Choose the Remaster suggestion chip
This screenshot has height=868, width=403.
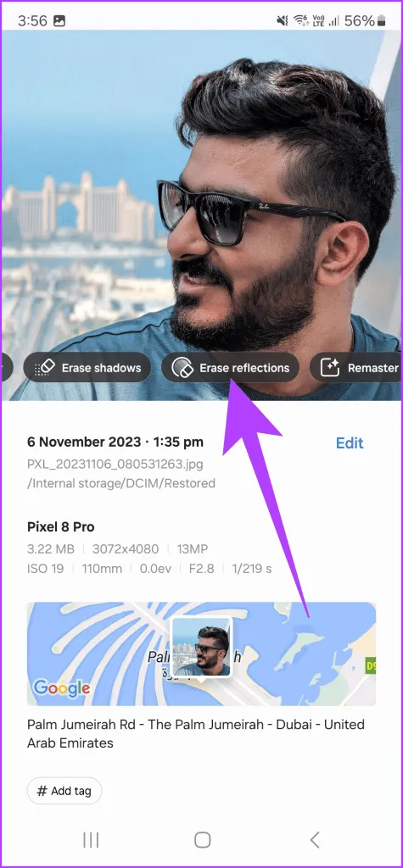tap(355, 368)
